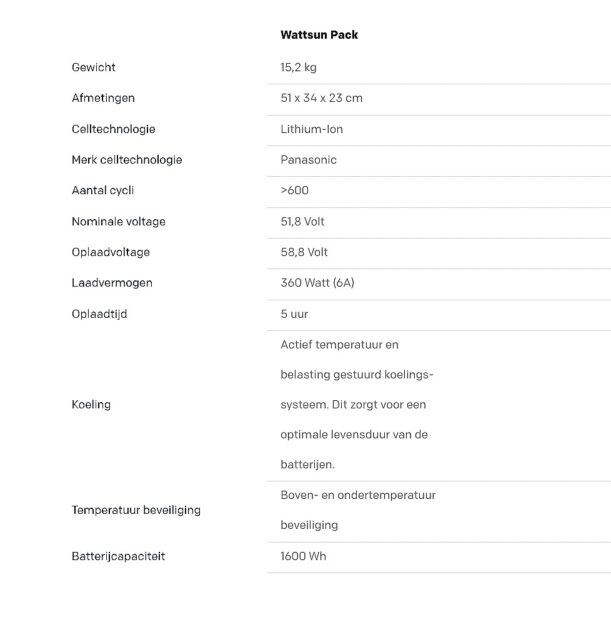The image size is (611, 640).
Task: Click the Wattsun Pack column header
Action: (319, 35)
